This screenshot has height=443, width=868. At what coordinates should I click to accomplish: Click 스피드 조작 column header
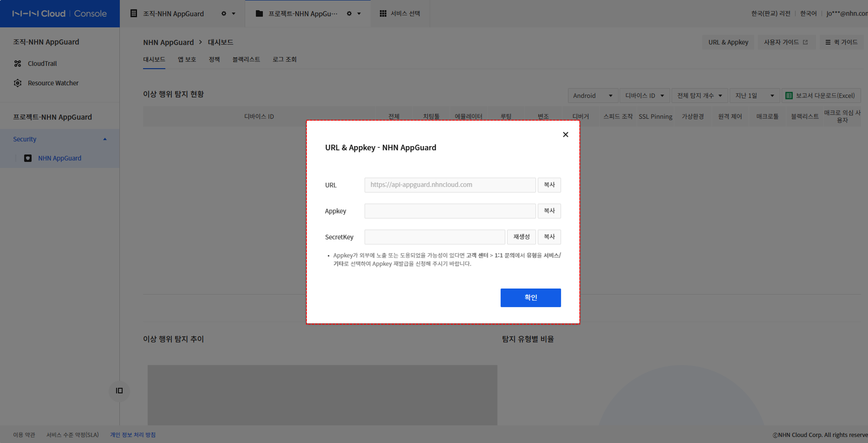(x=618, y=116)
